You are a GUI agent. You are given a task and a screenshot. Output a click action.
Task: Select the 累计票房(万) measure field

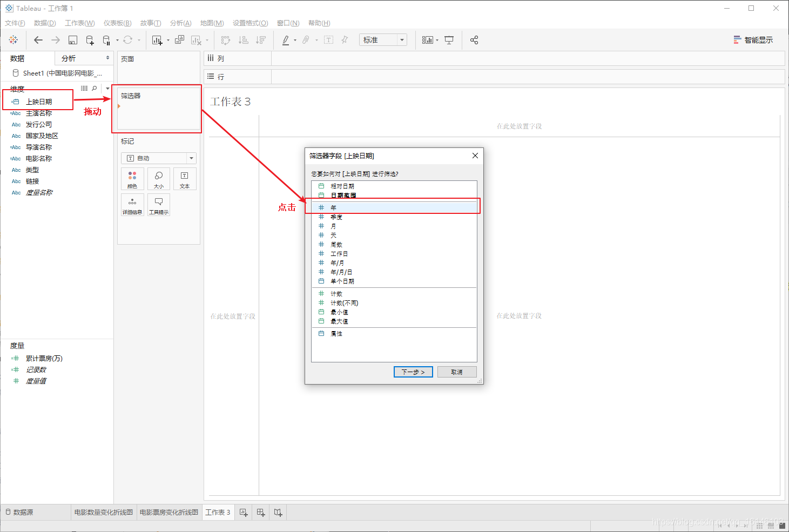pos(44,358)
